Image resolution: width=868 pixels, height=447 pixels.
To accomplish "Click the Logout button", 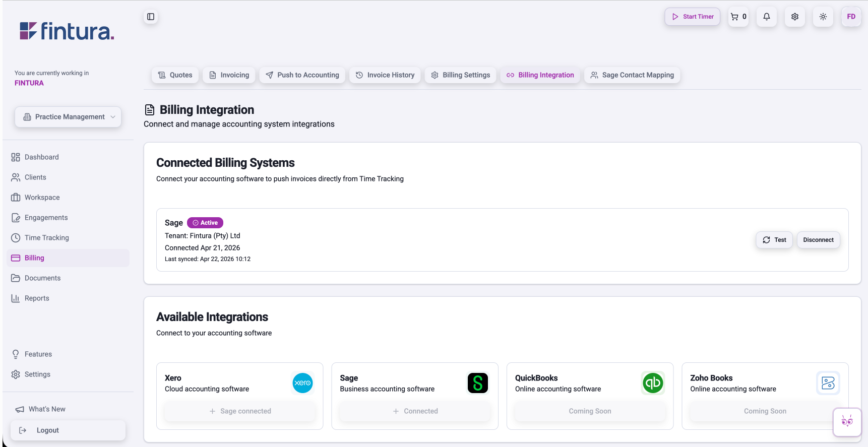I will pos(68,430).
